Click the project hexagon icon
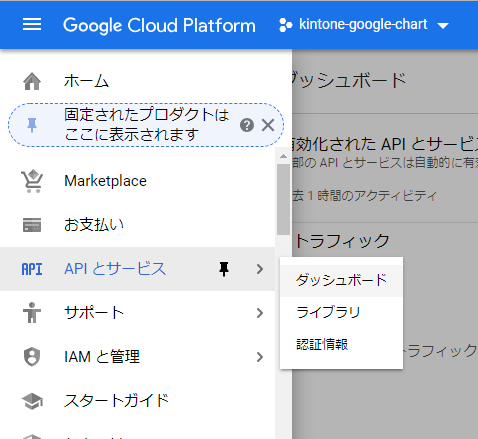This screenshot has height=439, width=478. tap(285, 25)
